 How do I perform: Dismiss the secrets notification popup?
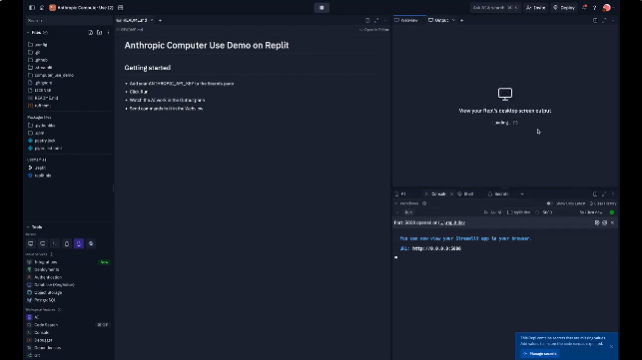(x=611, y=346)
